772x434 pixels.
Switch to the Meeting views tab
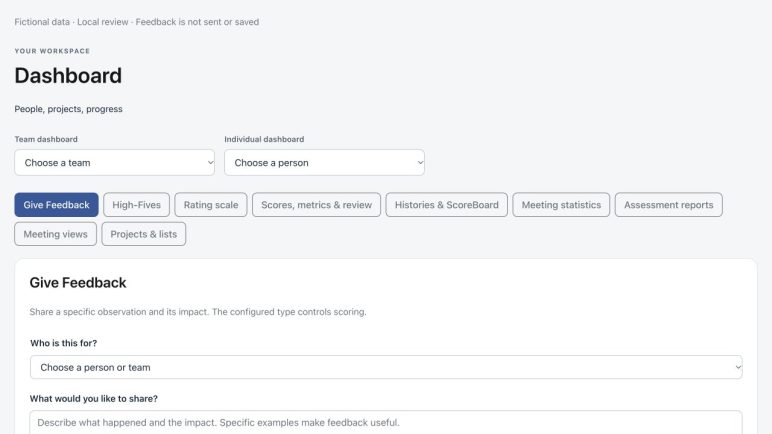click(x=56, y=234)
